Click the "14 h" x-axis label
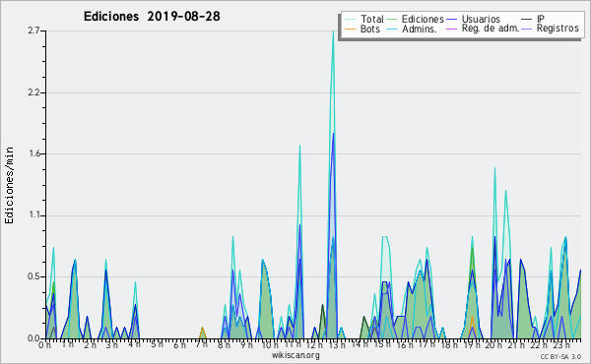The height and width of the screenshot is (364, 591). 360,344
